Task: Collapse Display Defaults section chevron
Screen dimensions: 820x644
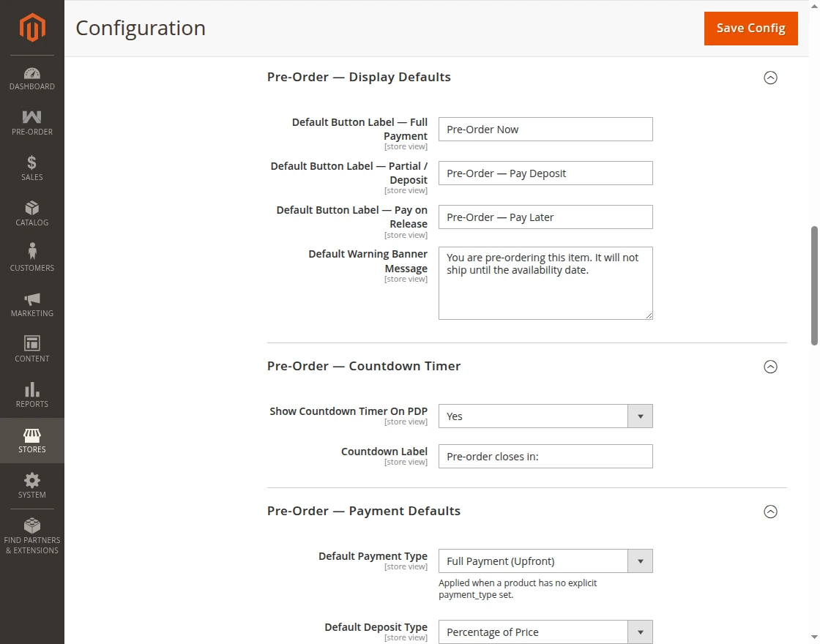Action: [x=770, y=78]
